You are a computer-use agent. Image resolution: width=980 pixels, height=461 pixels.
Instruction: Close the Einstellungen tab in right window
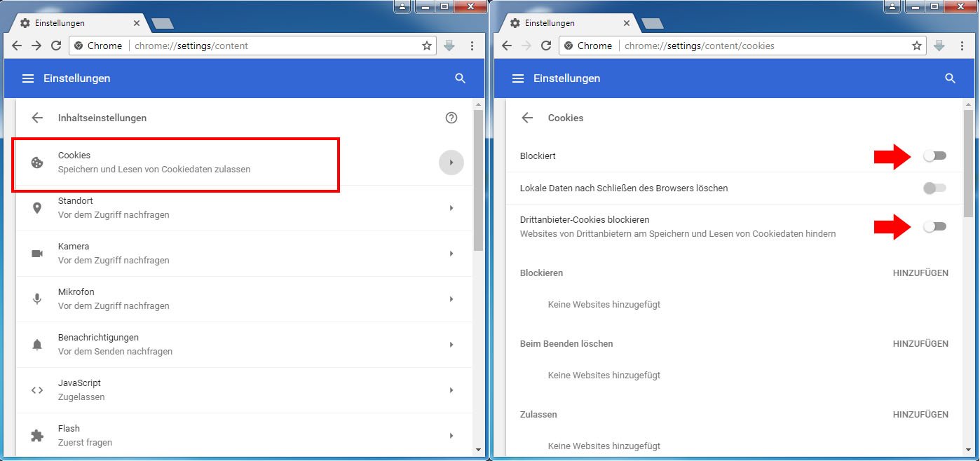[627, 23]
